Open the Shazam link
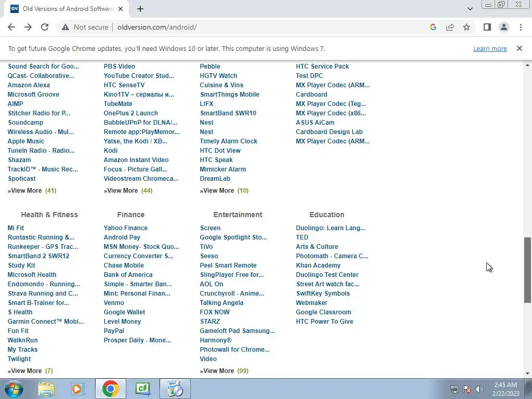 pyautogui.click(x=19, y=160)
